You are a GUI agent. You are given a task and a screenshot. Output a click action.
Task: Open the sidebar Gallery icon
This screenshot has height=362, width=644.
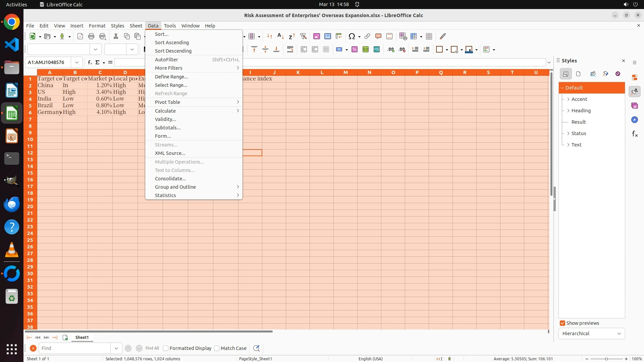click(634, 106)
